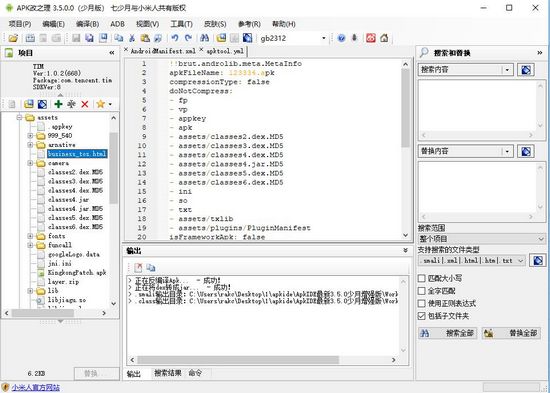The height and width of the screenshot is (393, 550).
Task: Collapse the 输出 panel with chevron
Action: tap(405, 251)
